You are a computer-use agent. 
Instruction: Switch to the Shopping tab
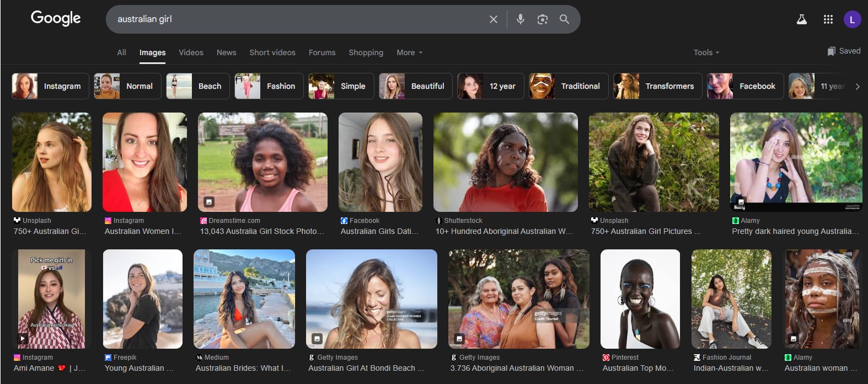point(366,52)
